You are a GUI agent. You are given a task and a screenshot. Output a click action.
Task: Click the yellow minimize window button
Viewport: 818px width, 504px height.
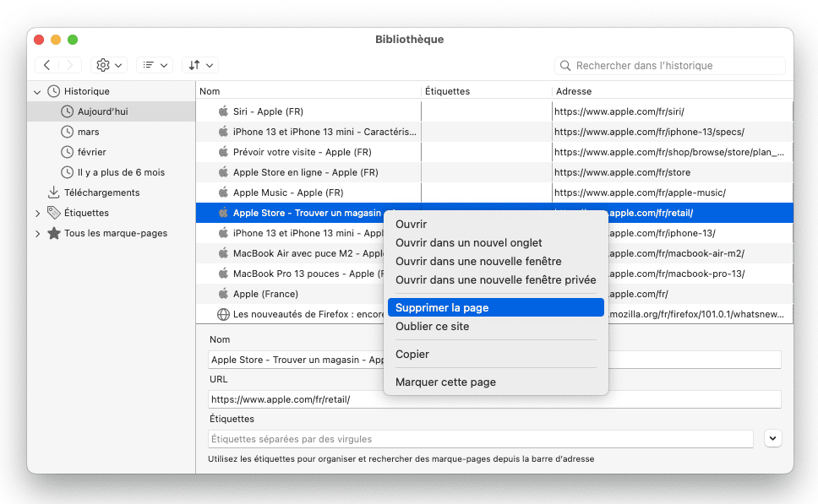(x=56, y=40)
